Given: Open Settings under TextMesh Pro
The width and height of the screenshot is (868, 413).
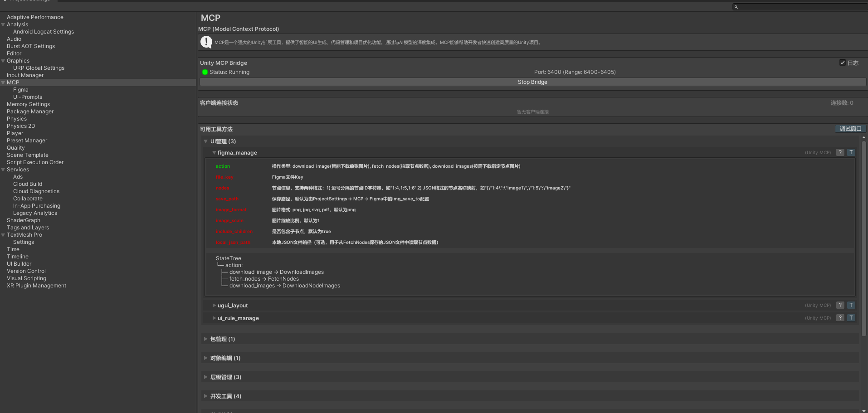Looking at the screenshot, I should pyautogui.click(x=24, y=242).
